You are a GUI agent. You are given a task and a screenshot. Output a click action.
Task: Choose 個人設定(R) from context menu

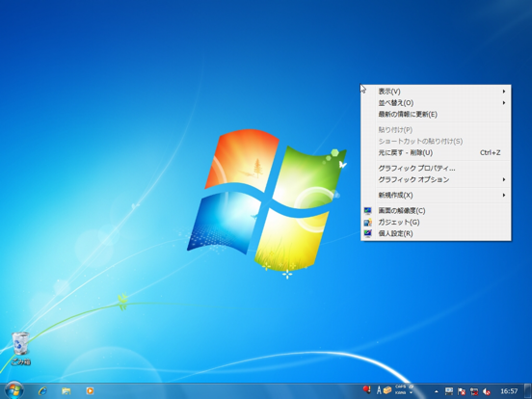point(436,234)
